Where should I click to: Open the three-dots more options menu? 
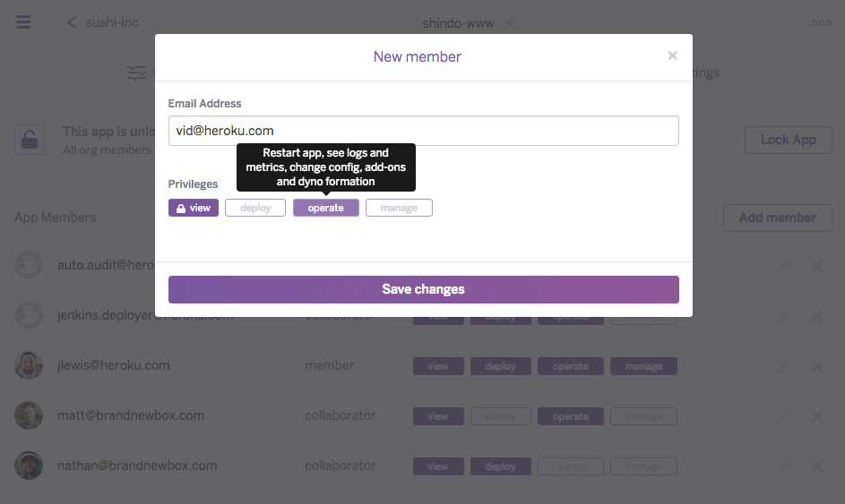pos(821,23)
